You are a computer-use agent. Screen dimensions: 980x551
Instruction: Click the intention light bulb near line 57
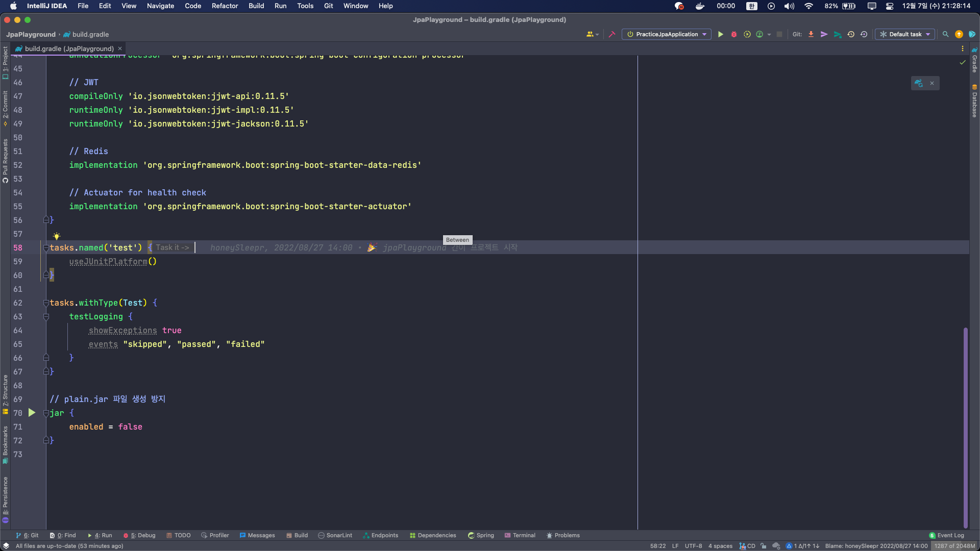[56, 236]
